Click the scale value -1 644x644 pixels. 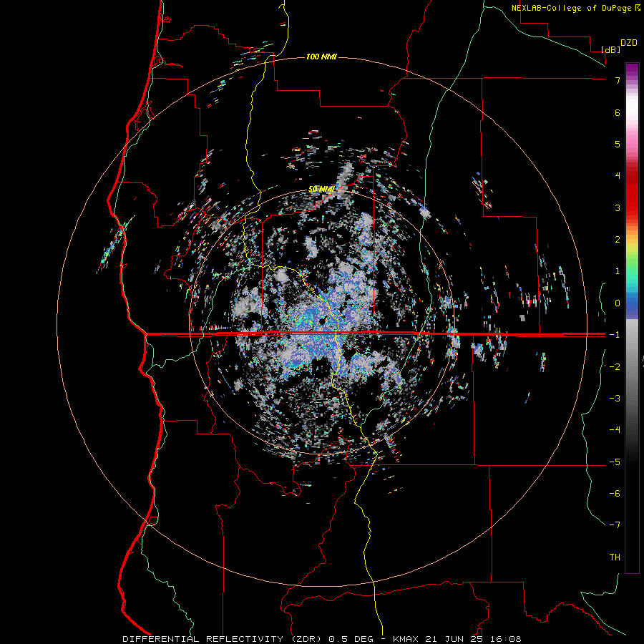[615, 335]
